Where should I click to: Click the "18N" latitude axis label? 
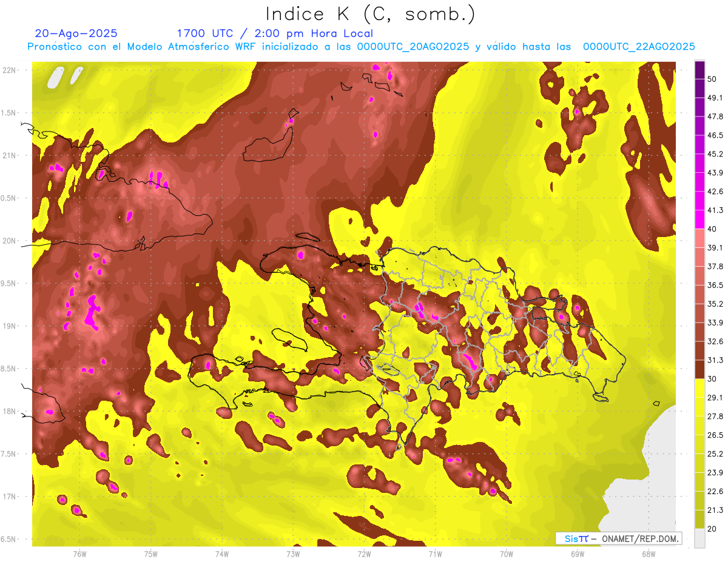10,412
